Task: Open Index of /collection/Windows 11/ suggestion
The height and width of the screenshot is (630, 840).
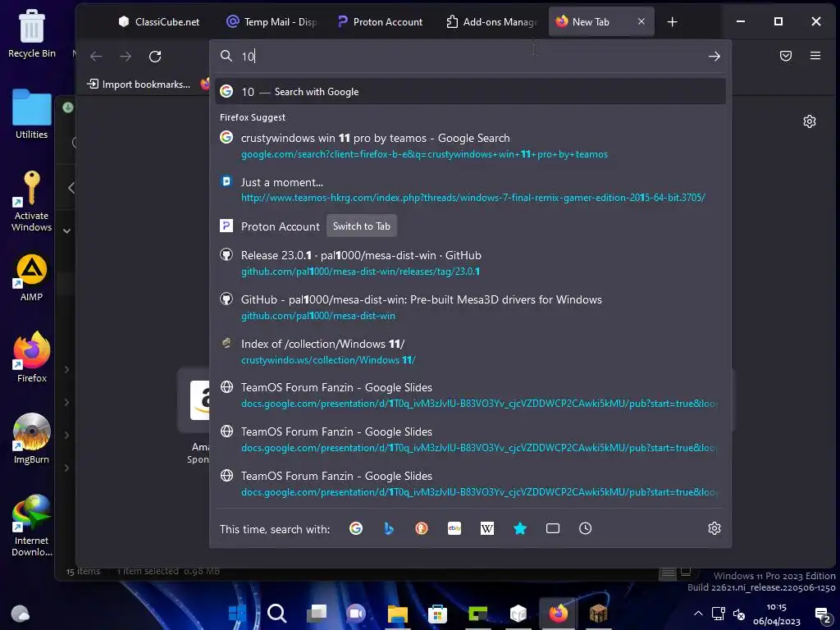Action: pyautogui.click(x=470, y=351)
